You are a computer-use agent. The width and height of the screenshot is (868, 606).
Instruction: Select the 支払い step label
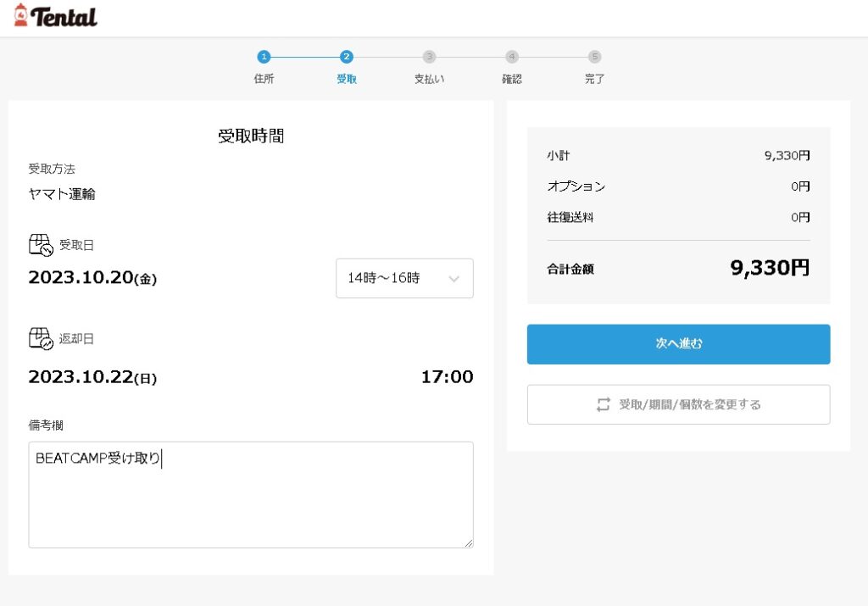click(x=429, y=79)
